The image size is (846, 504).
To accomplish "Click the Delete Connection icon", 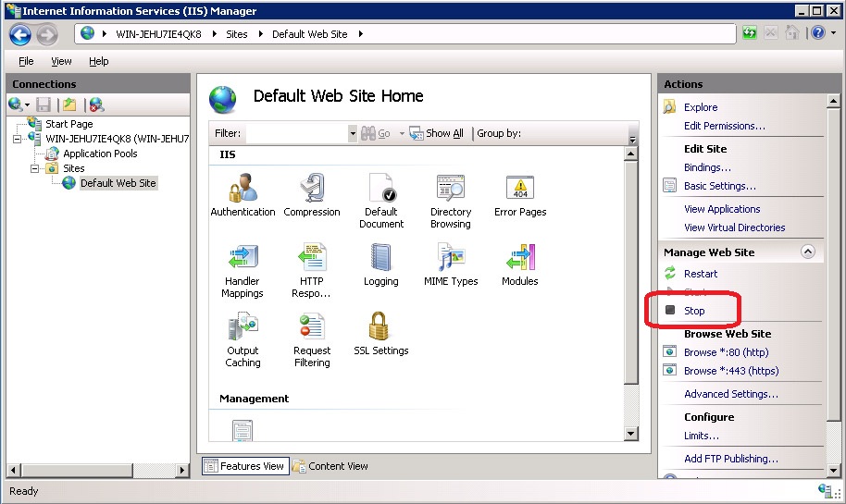I will 96,104.
